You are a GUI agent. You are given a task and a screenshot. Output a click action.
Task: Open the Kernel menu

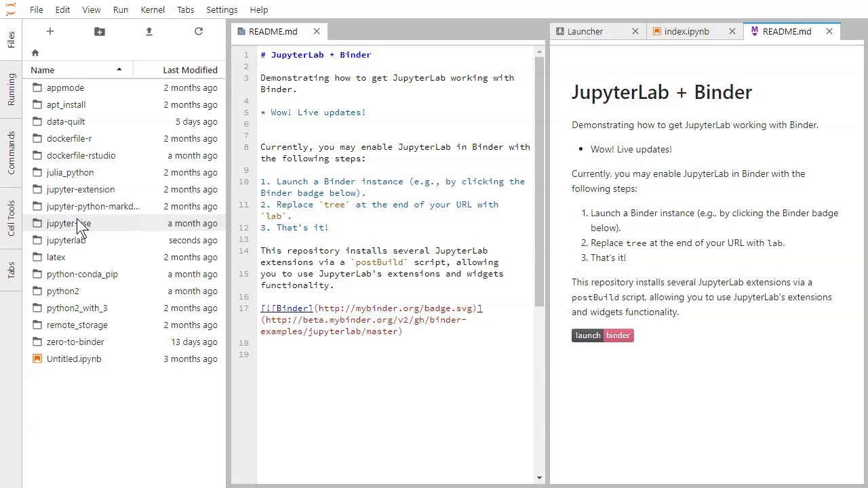153,9
